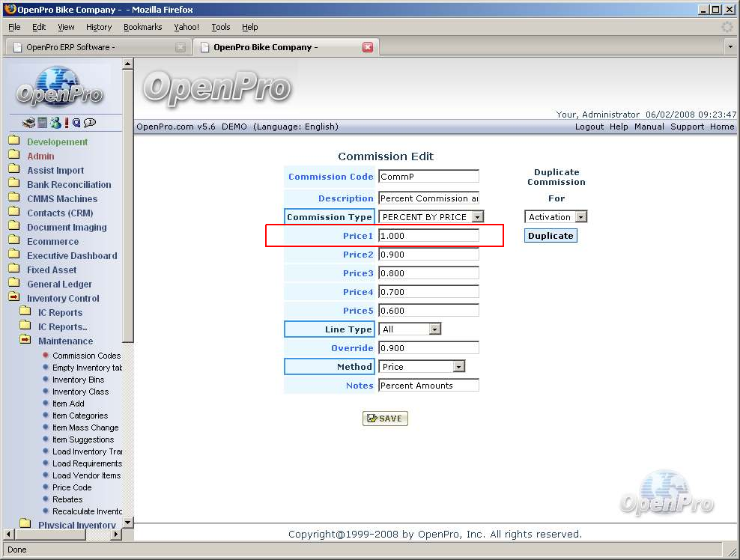Click the Logout link
The height and width of the screenshot is (560, 740).
point(589,127)
